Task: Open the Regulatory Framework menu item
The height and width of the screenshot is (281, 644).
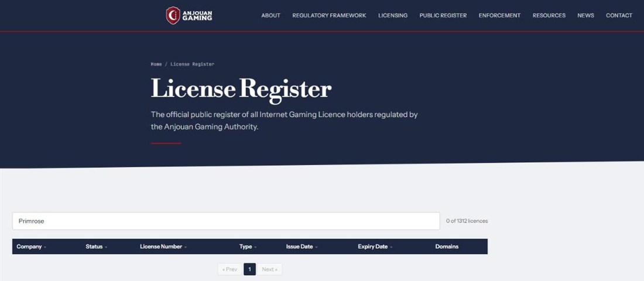Action: click(329, 15)
